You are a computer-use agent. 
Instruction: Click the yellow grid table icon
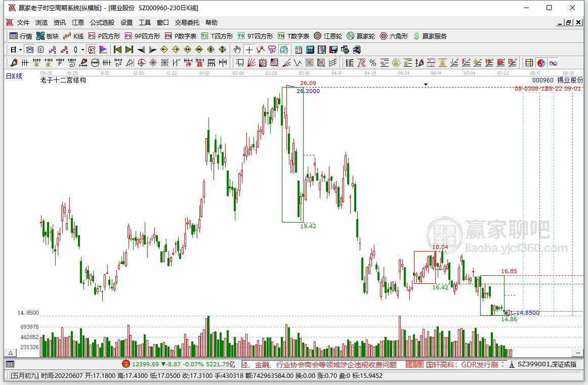(x=529, y=63)
